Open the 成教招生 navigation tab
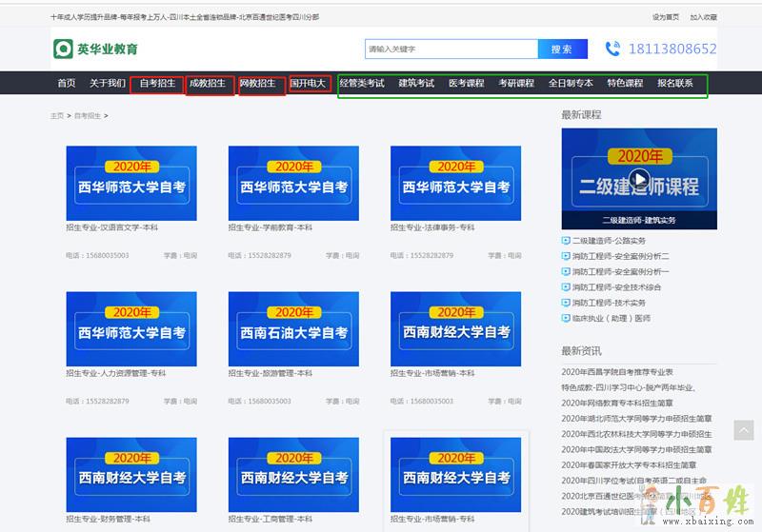 point(208,84)
